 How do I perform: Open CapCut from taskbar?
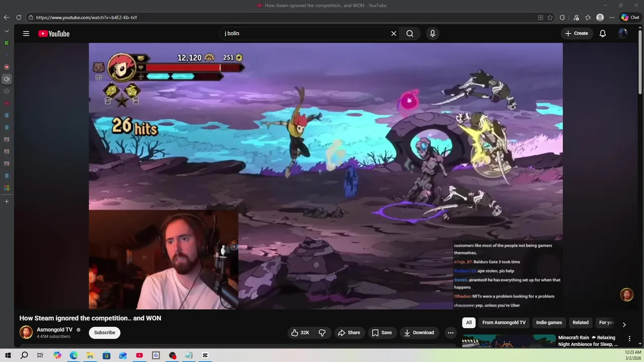205,355
